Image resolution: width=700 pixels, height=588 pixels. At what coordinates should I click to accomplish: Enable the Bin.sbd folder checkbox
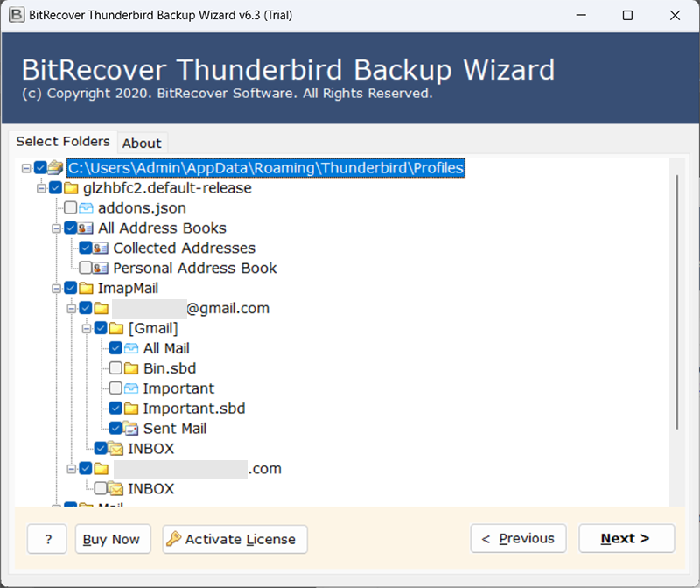click(115, 368)
